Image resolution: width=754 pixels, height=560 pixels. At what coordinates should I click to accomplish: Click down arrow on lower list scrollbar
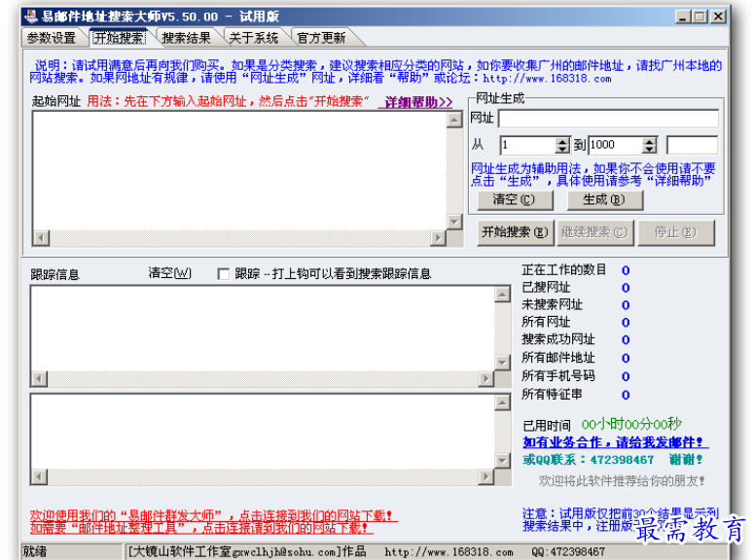coord(503,461)
